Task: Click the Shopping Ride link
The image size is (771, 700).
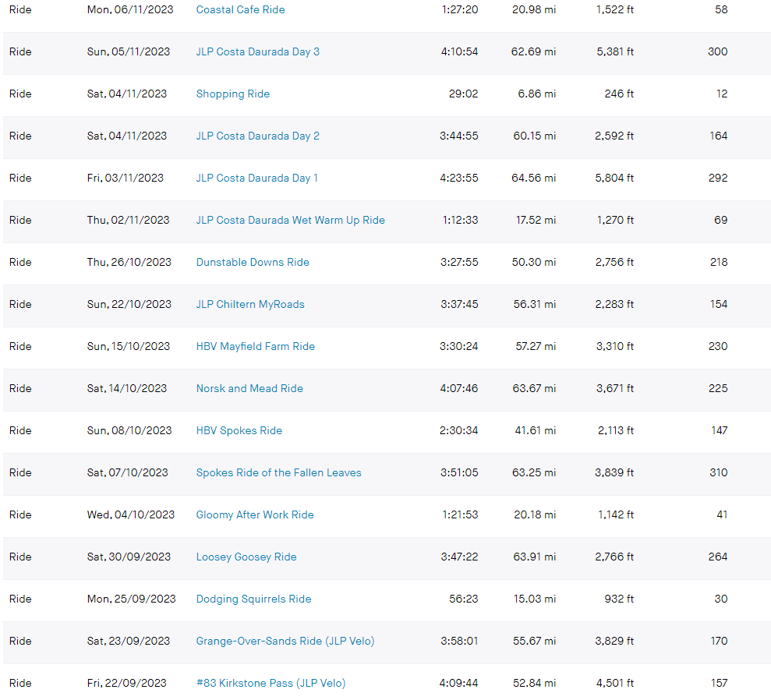Action: coord(232,94)
